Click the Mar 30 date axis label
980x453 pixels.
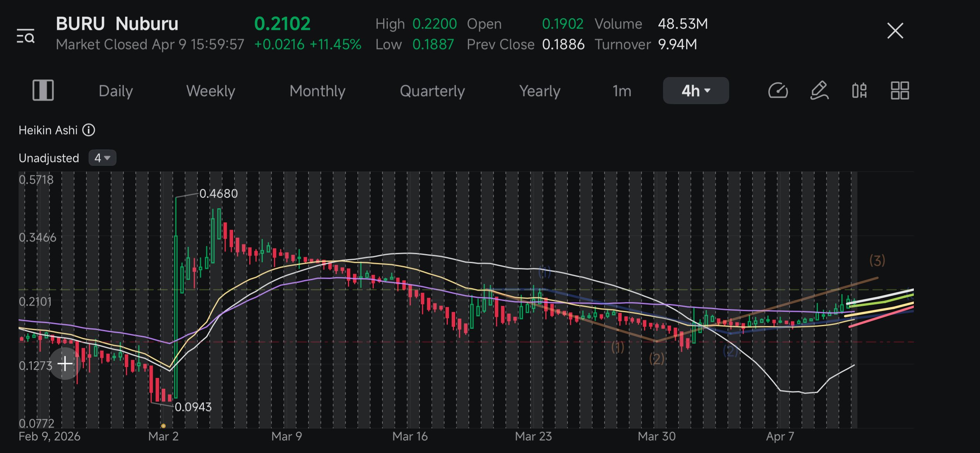click(656, 436)
